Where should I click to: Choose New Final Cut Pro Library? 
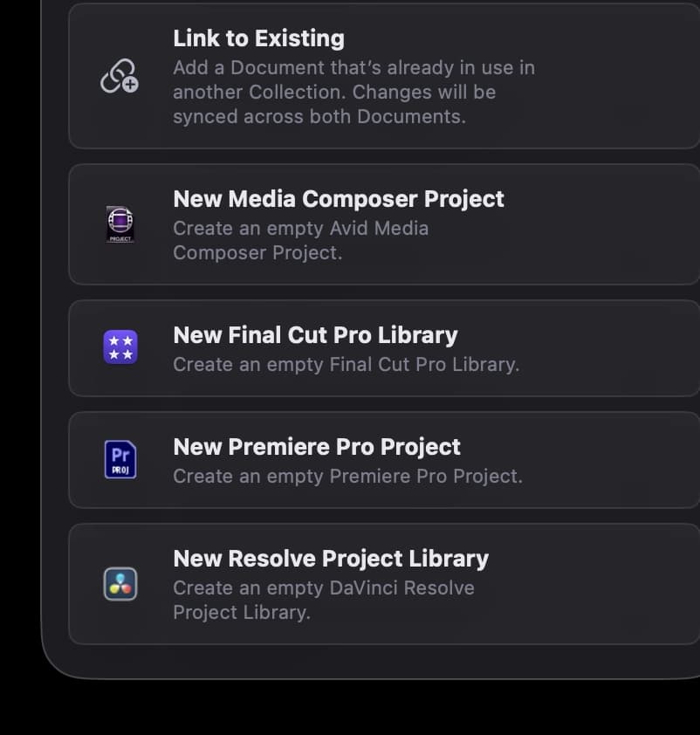pos(315,335)
